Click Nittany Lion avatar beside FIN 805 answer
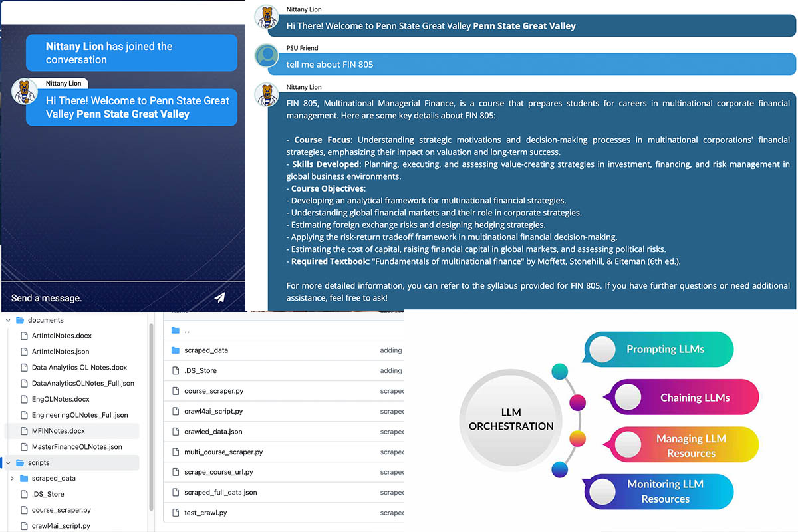 click(x=267, y=95)
